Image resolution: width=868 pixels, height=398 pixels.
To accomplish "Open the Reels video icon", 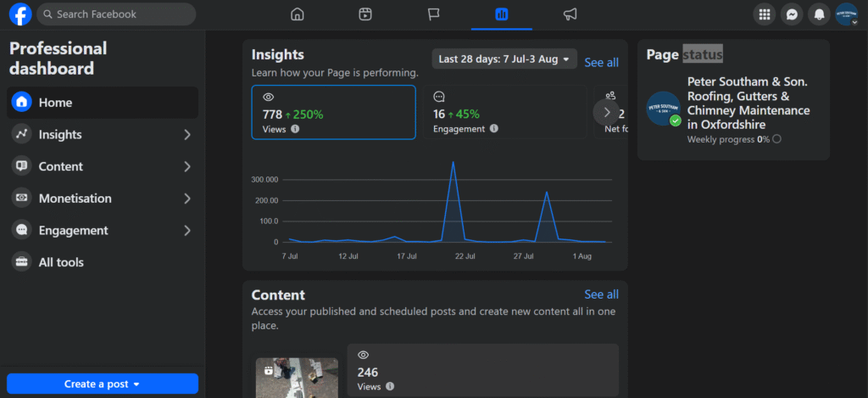I will coord(364,14).
